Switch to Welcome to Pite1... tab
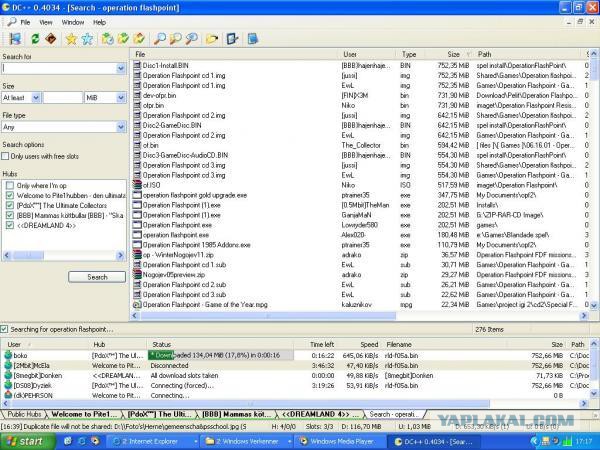The width and height of the screenshot is (600, 450). click(x=84, y=414)
